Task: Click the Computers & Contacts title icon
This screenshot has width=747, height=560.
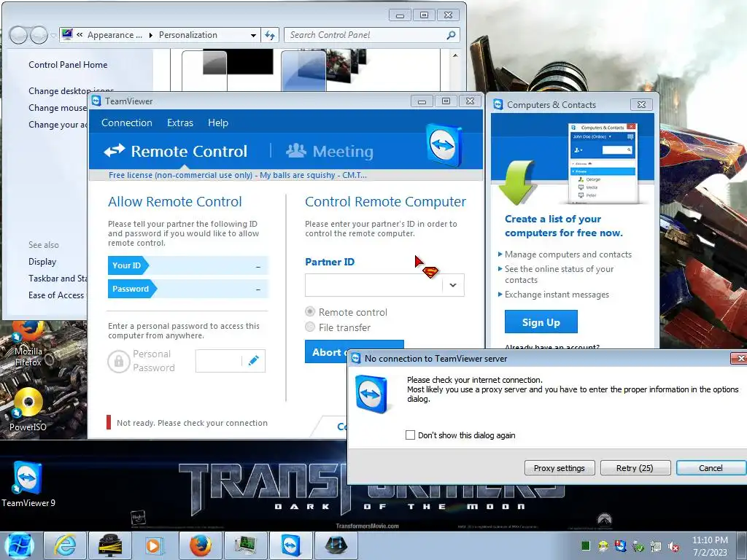Action: [498, 104]
